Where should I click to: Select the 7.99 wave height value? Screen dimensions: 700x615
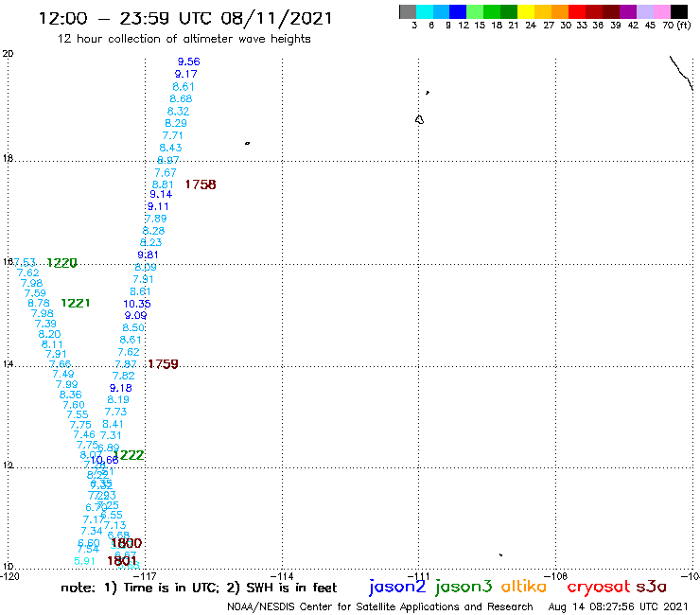click(66, 384)
